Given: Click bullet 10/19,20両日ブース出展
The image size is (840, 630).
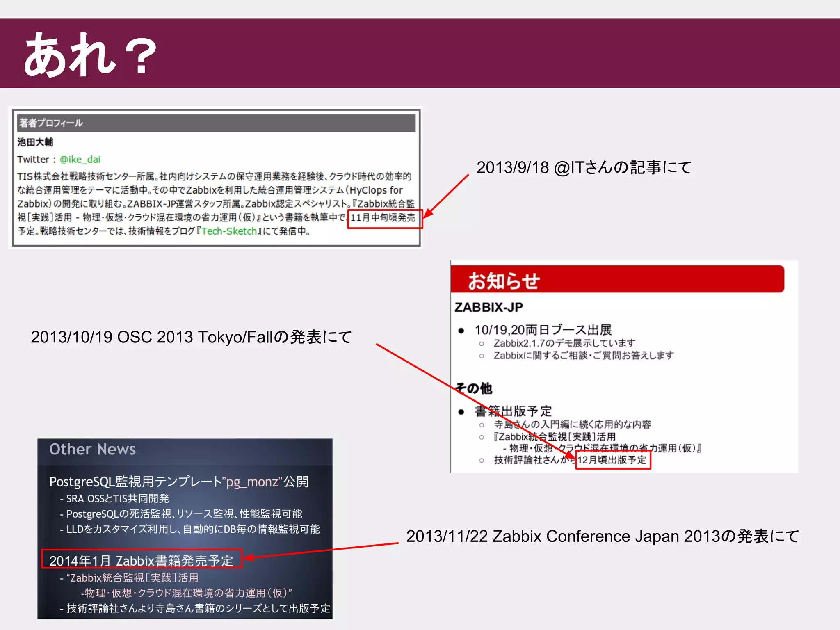Looking at the screenshot, I should (x=543, y=330).
